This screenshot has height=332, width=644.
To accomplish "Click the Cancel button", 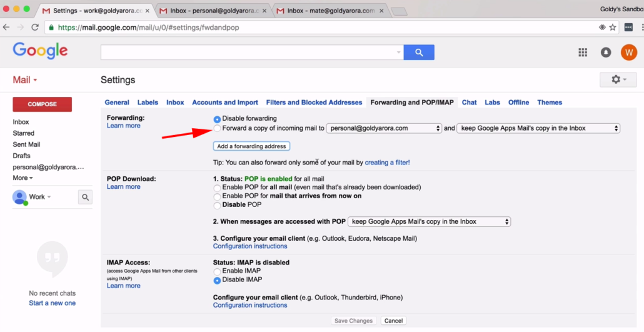I will point(393,321).
